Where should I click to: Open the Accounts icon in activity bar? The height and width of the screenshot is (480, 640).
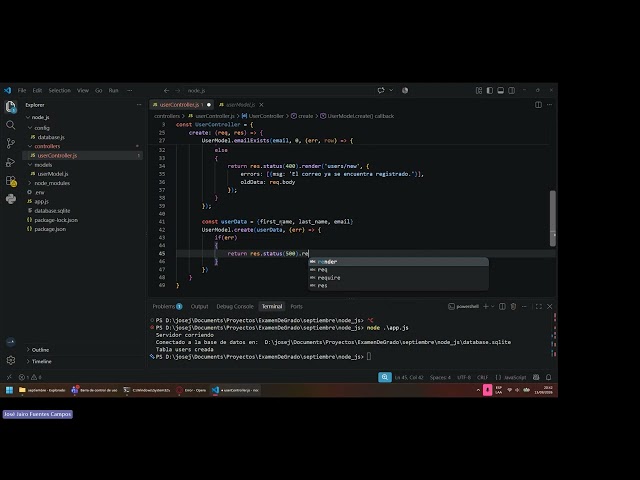click(11, 342)
